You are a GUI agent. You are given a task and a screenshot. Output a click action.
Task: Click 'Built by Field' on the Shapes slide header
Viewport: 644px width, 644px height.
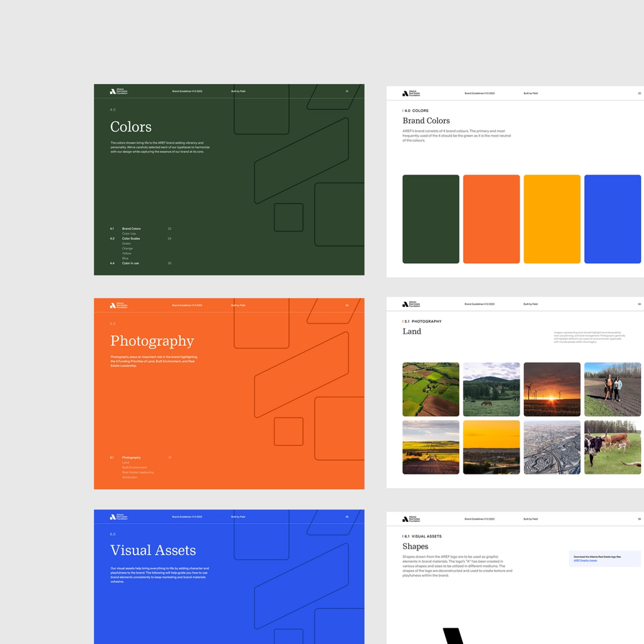point(530,519)
